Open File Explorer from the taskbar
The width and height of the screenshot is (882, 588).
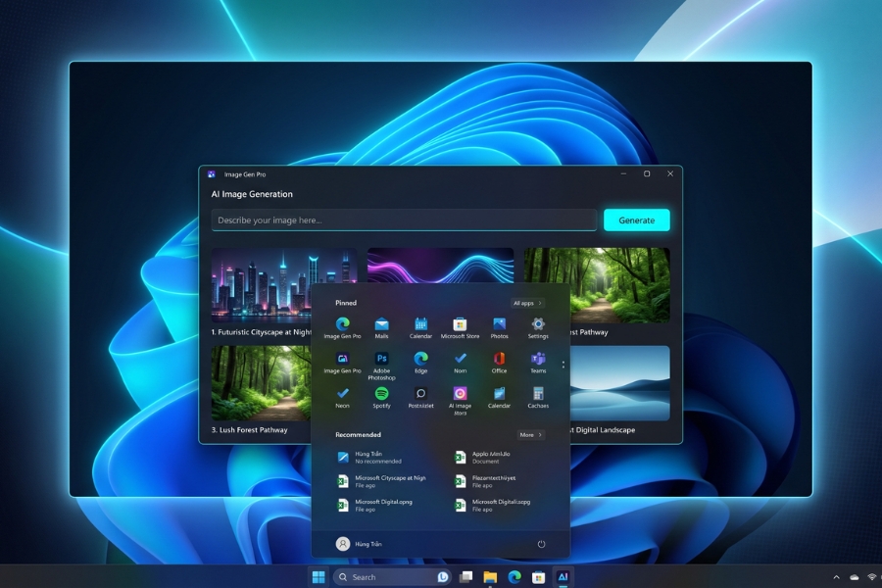click(x=490, y=577)
